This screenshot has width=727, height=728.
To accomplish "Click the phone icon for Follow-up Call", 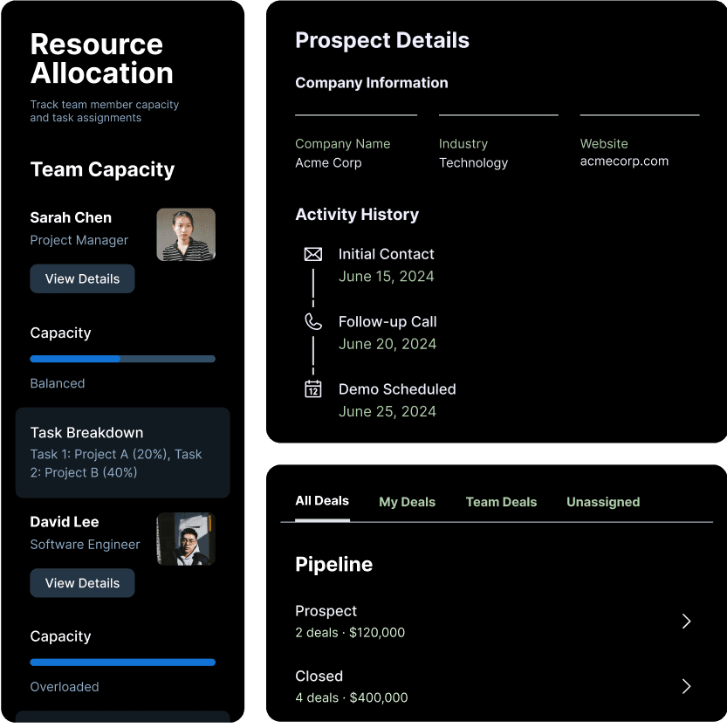I will [x=312, y=322].
